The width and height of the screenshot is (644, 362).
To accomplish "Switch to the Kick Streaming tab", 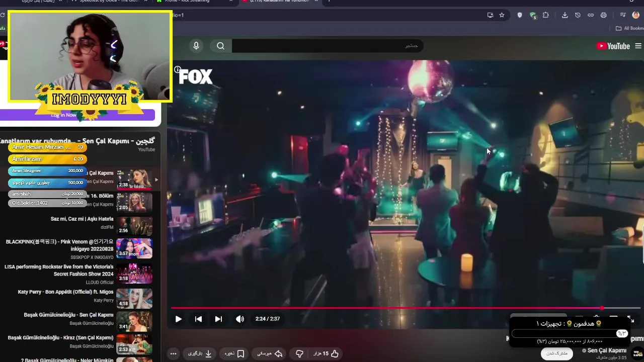I will pyautogui.click(x=194, y=2).
